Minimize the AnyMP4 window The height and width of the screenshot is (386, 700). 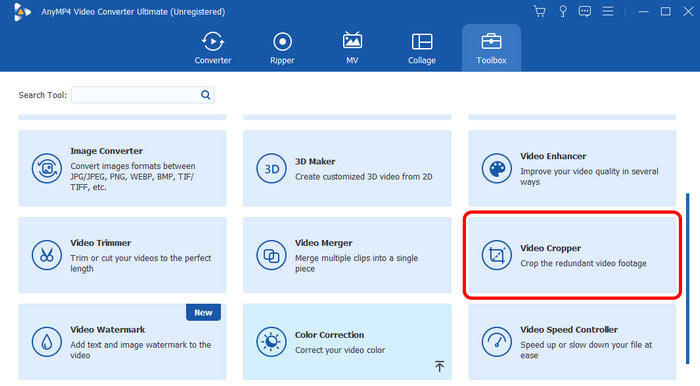(x=643, y=12)
